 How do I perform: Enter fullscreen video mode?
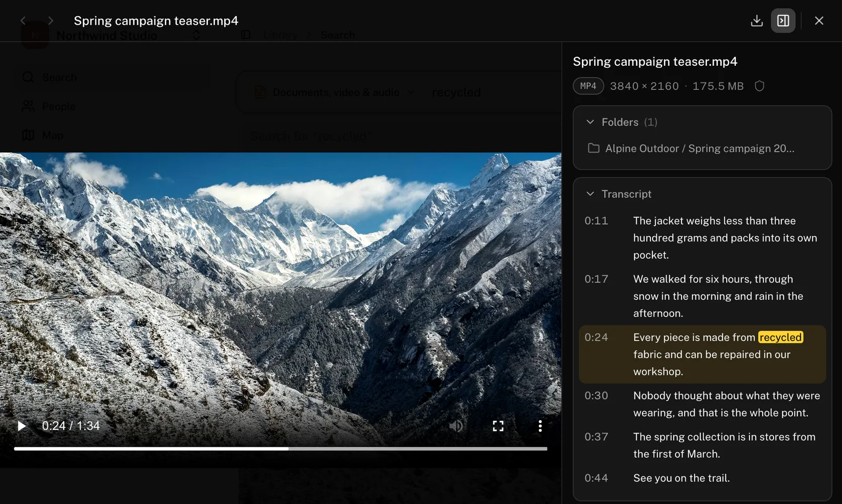[x=498, y=426]
